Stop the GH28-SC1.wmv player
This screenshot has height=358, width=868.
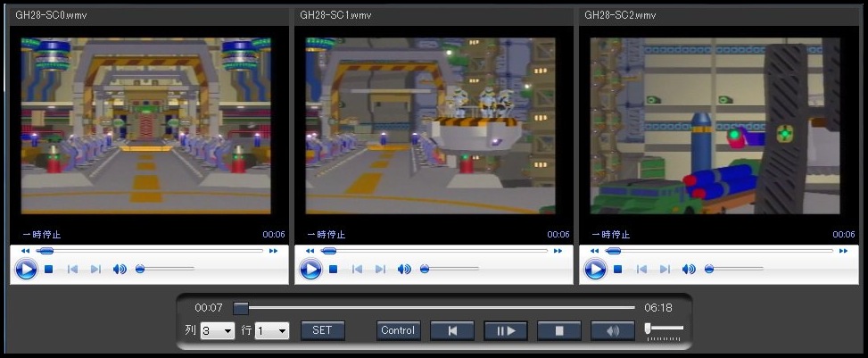334,270
